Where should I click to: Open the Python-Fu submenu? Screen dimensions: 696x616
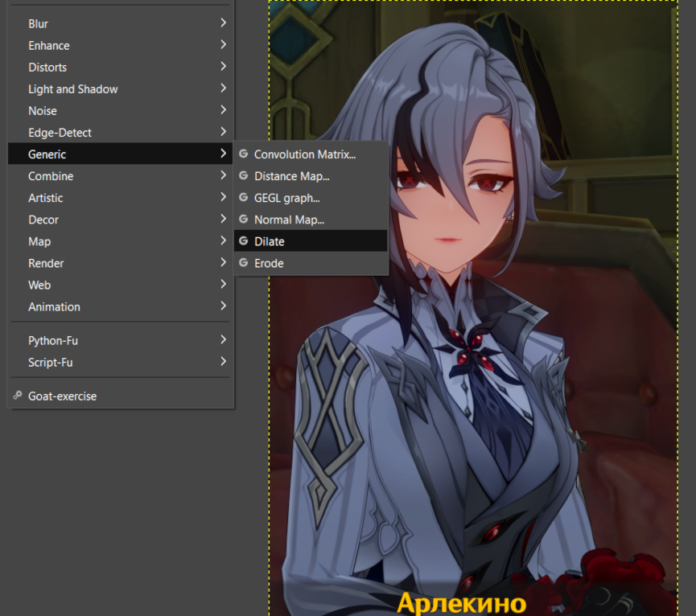point(120,340)
